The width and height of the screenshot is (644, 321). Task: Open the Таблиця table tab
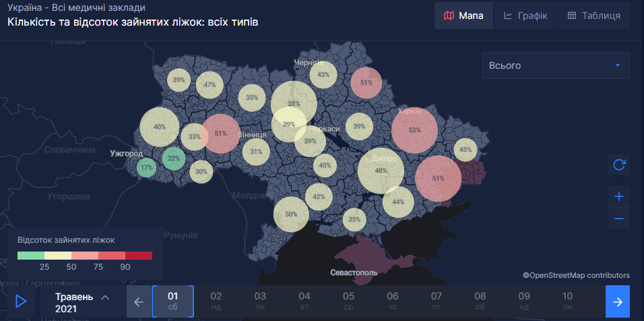593,16
